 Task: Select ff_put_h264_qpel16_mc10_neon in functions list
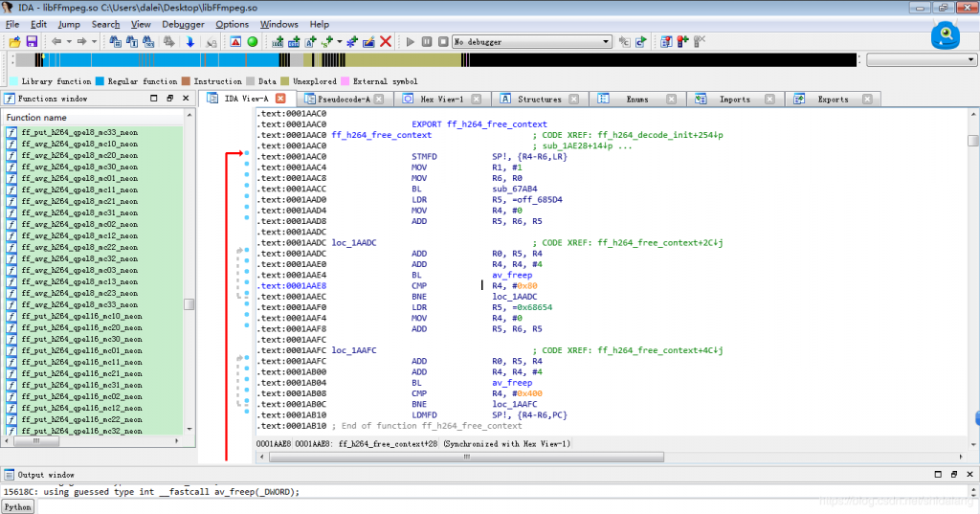[81, 316]
